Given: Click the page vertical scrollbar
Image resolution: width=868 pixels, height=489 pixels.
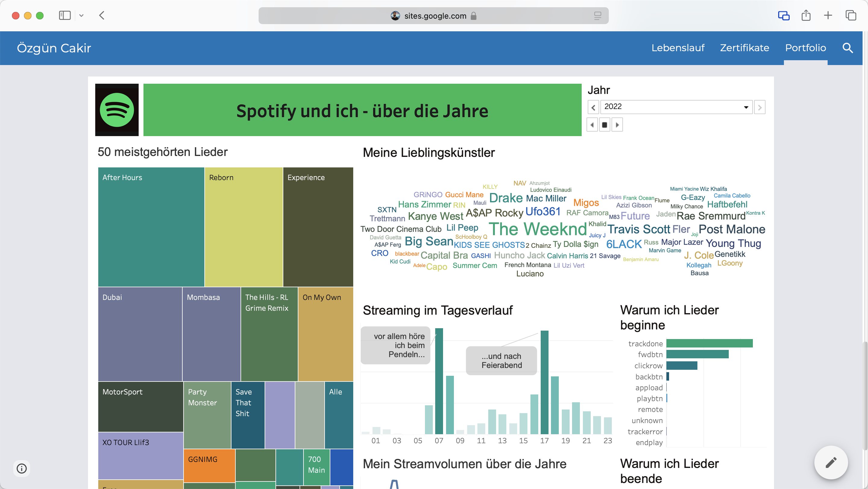Looking at the screenshot, I should coord(865,395).
